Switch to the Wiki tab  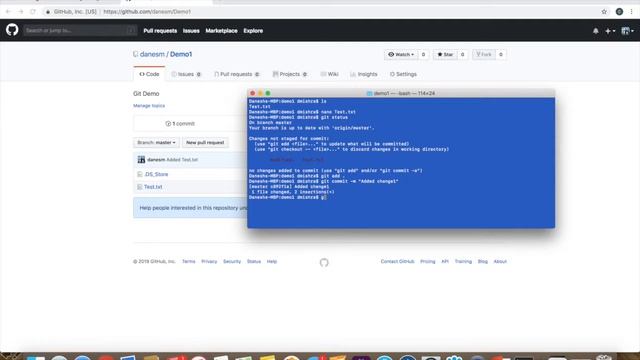coord(329,74)
